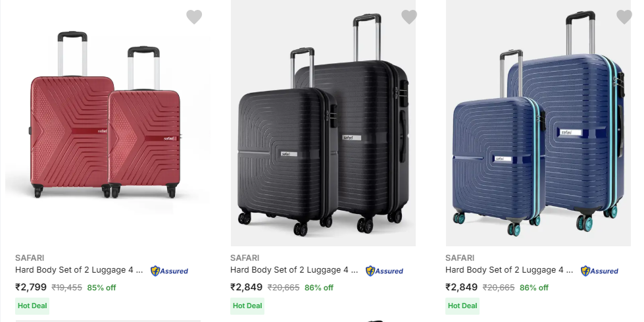Click Hot Deal tag on blue luggage listing
This screenshot has height=322, width=644.
[x=462, y=306]
